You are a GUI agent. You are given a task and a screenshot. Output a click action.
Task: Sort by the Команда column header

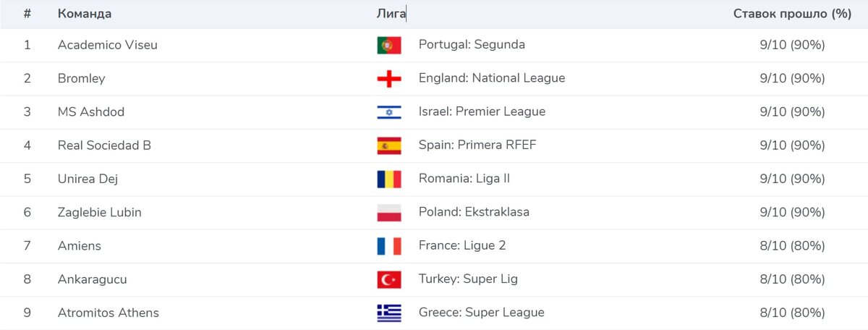click(85, 14)
